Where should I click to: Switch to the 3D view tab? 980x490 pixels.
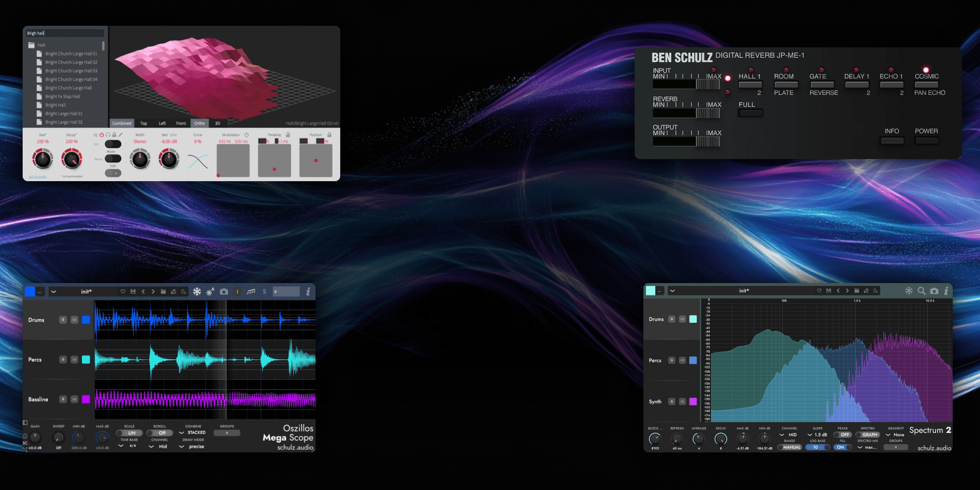[x=217, y=124]
